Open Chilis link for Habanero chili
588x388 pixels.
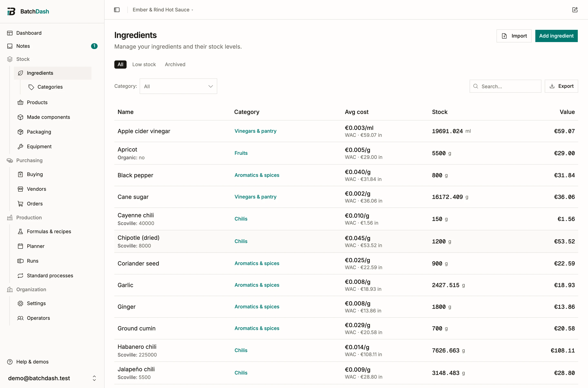click(x=241, y=350)
